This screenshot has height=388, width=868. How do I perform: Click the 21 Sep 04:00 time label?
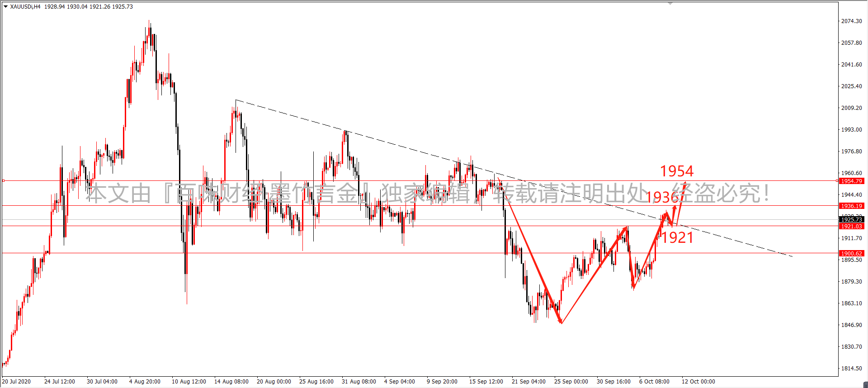(529, 382)
